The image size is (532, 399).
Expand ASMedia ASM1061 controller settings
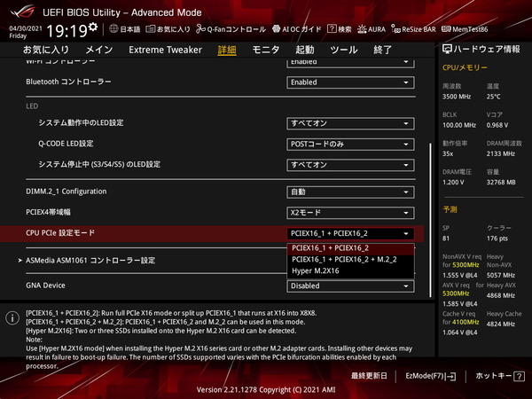(x=89, y=261)
